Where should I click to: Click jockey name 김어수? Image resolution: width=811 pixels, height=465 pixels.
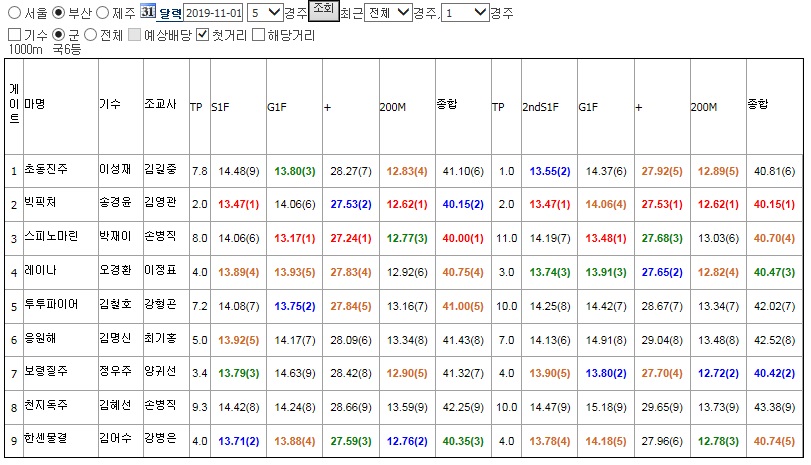115,438
